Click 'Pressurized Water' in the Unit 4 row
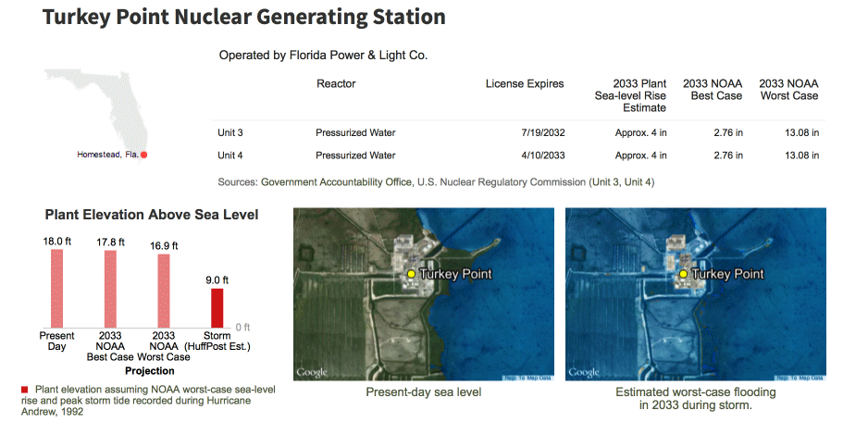Image resolution: width=868 pixels, height=435 pixels. click(x=355, y=155)
